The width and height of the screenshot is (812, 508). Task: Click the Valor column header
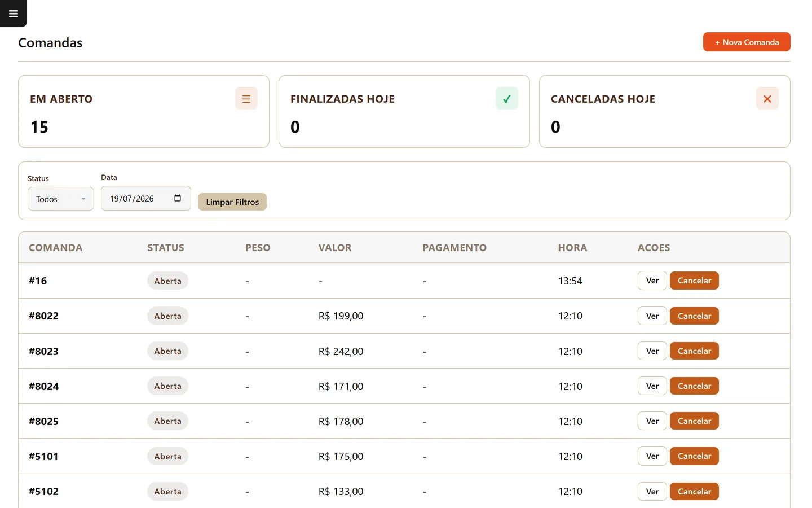point(335,248)
